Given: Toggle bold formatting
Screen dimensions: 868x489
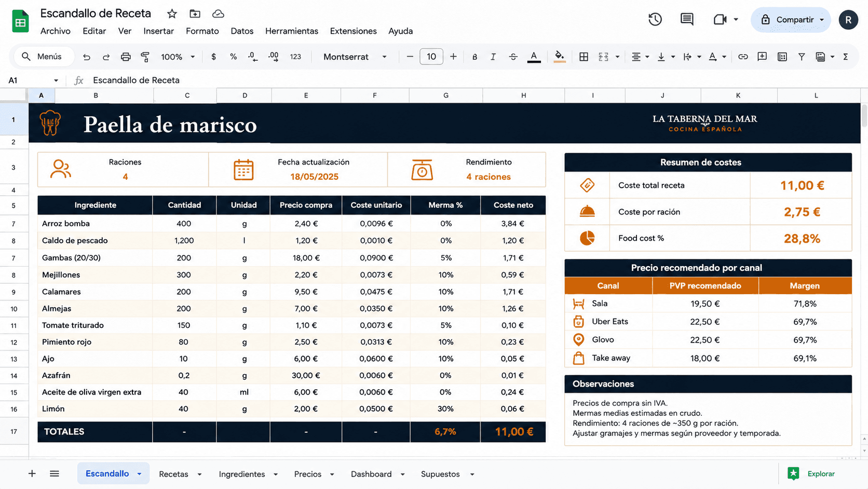Looking at the screenshot, I should pos(474,57).
